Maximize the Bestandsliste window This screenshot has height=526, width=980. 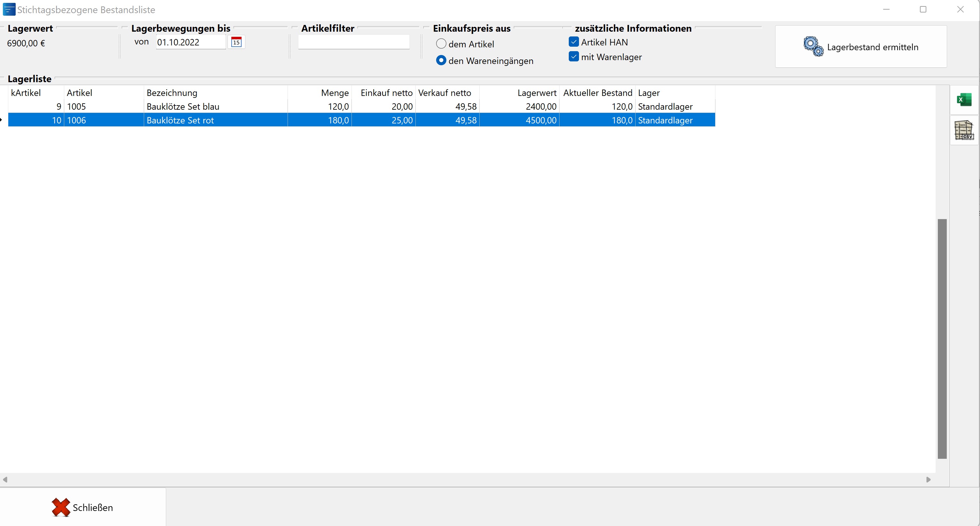pyautogui.click(x=923, y=10)
